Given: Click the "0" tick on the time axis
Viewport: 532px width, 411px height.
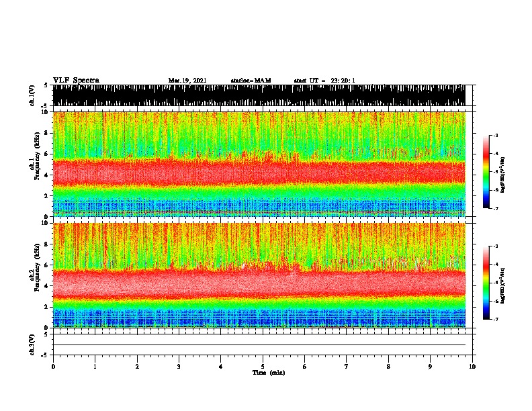Looking at the screenshot, I should click(x=53, y=366).
